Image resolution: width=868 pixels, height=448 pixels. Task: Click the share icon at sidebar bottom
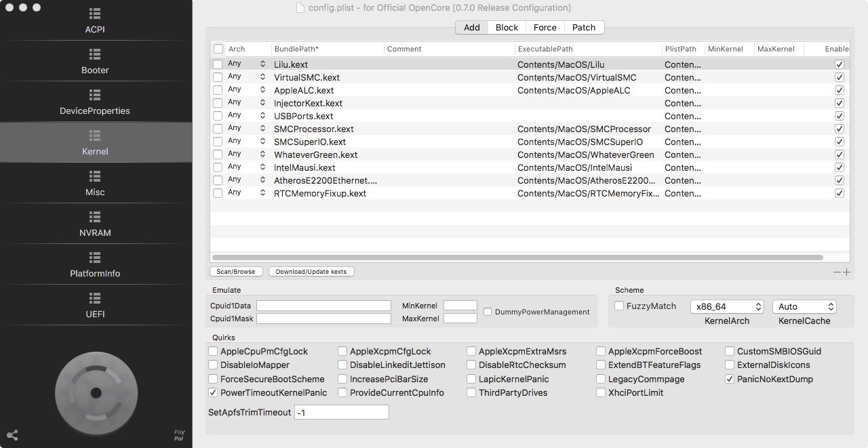[x=12, y=435]
